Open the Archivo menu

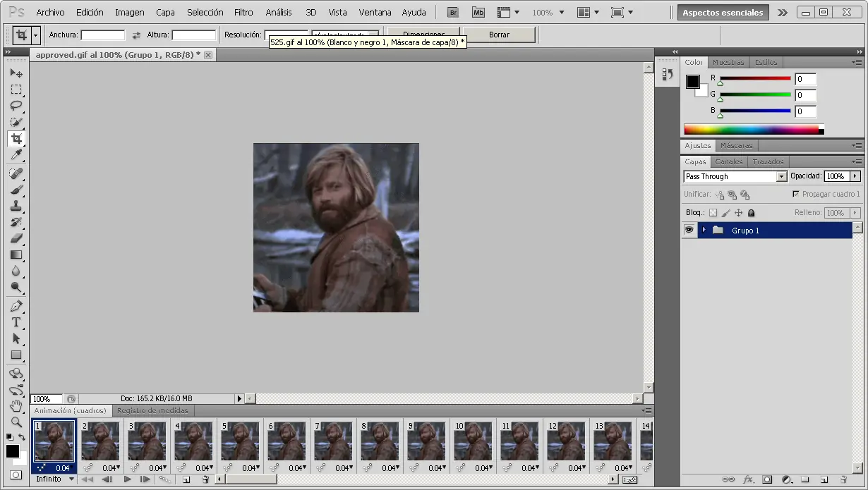click(50, 13)
